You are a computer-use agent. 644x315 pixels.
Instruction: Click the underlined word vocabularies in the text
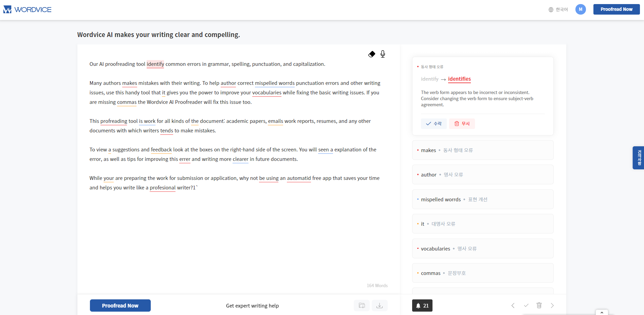tap(267, 93)
